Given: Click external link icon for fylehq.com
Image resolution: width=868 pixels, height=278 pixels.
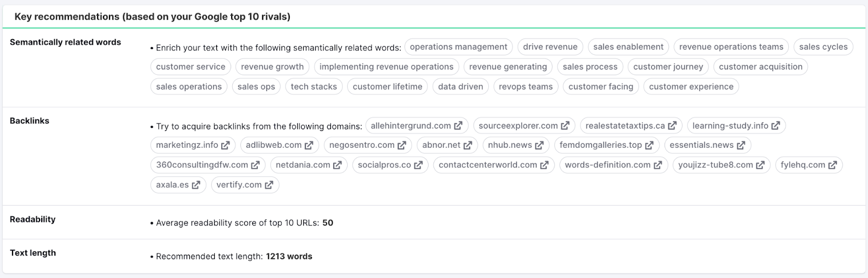Looking at the screenshot, I should click(x=832, y=165).
